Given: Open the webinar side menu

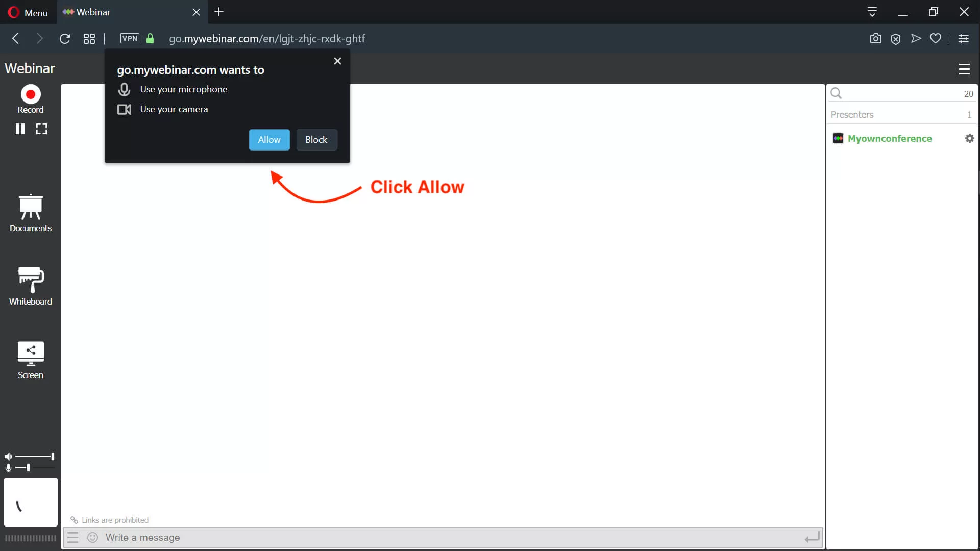Looking at the screenshot, I should (x=964, y=69).
